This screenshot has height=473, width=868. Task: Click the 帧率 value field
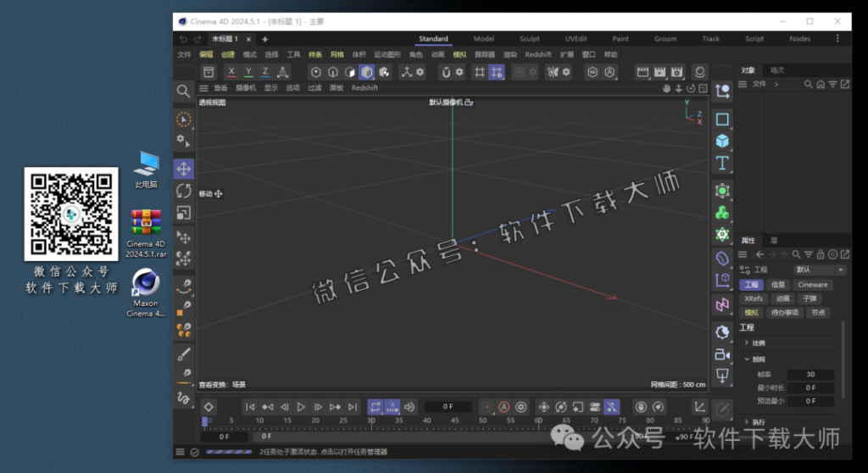tap(810, 375)
